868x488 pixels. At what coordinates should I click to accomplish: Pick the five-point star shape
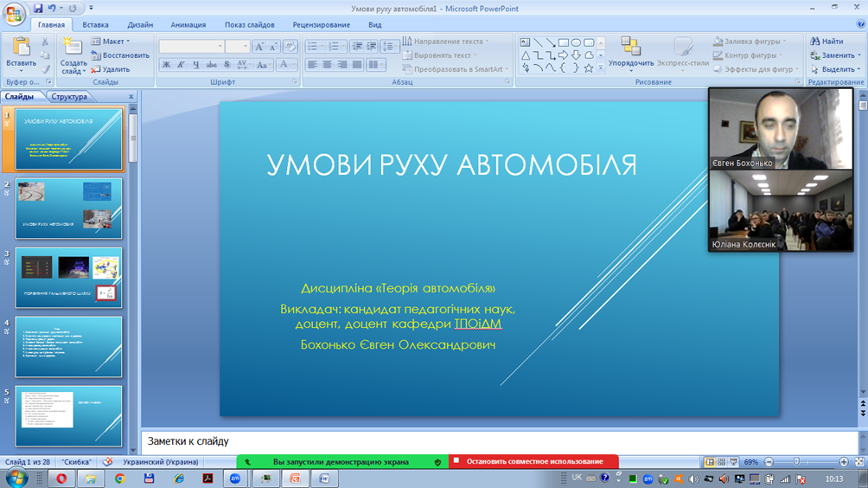coord(589,67)
